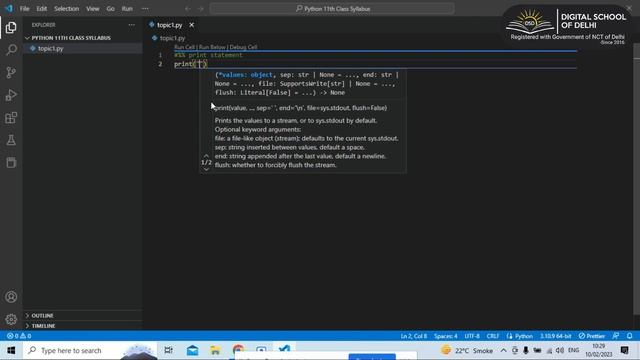Click the weather 22°C Smoke widget
This screenshot has height=360, width=640.
467,351
